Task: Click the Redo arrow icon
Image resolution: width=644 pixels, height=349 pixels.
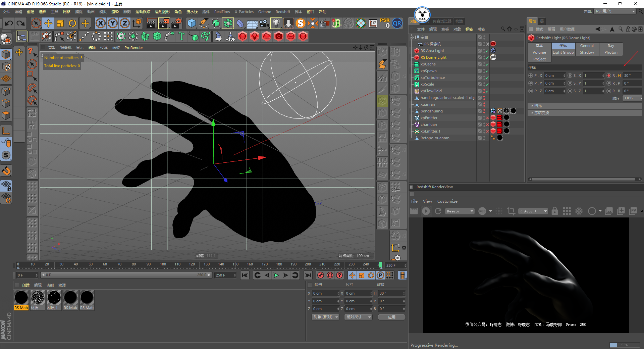Action: coord(21,23)
